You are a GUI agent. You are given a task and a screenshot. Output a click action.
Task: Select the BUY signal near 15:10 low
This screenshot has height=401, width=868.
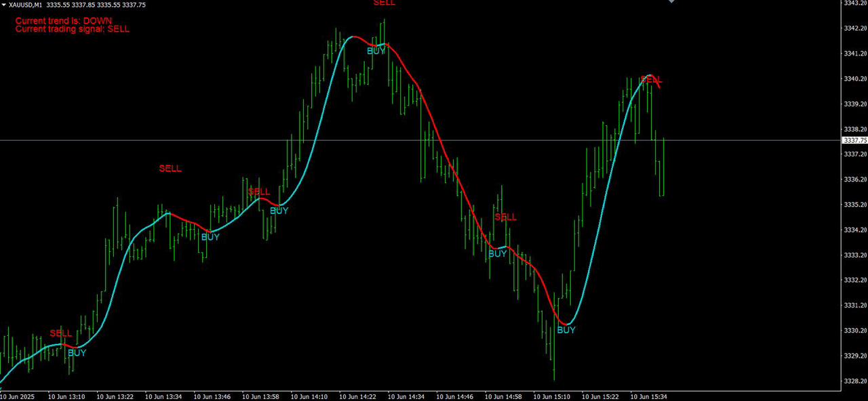(x=566, y=330)
